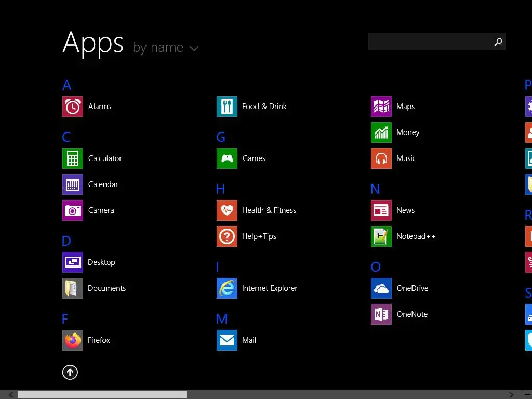Click the 'Internet Explorer' label text

click(x=270, y=288)
